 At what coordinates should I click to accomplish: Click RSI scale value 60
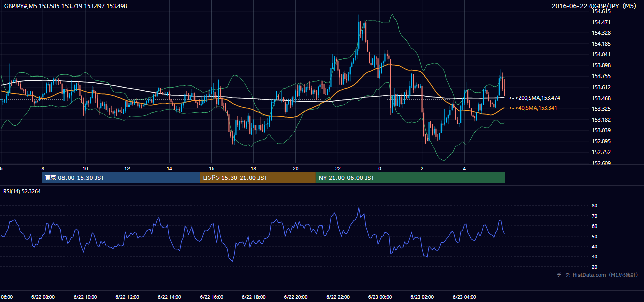(x=594, y=226)
